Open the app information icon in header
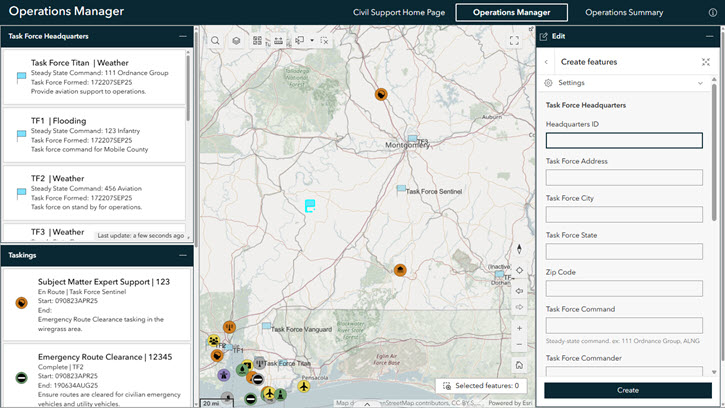The image size is (725, 408). (x=713, y=12)
